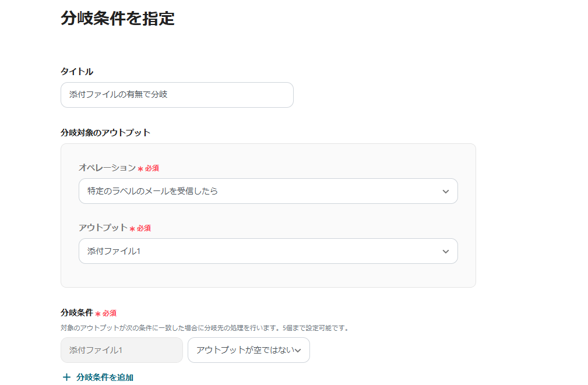Focus the タイトル input containing 添付ファイルの有無で分岐

(x=177, y=95)
